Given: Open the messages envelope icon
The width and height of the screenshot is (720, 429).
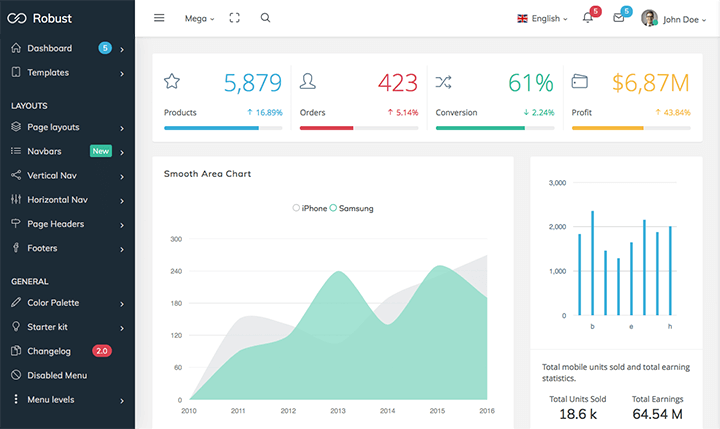Looking at the screenshot, I should pos(618,18).
